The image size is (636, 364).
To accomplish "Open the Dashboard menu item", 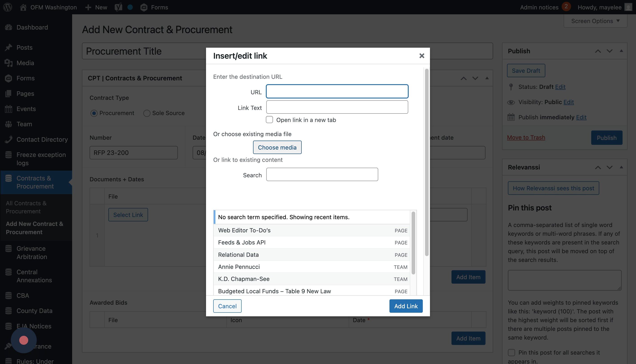I will (32, 27).
